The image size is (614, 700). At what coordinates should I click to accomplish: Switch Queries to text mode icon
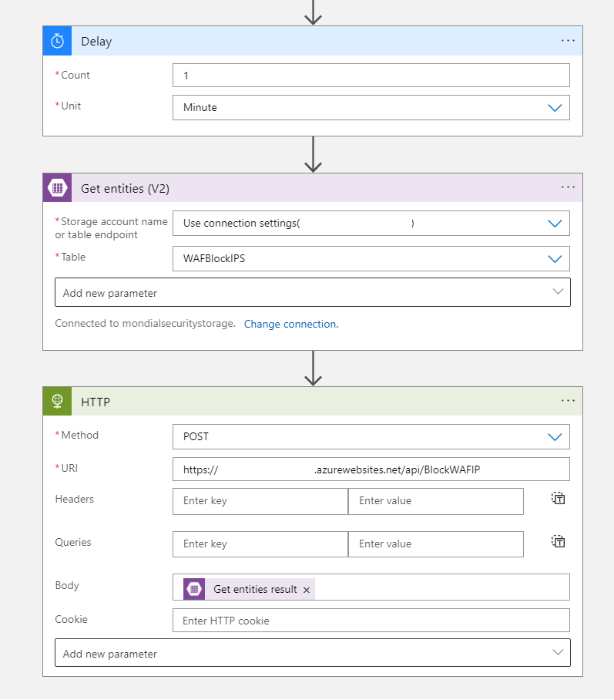pyautogui.click(x=559, y=542)
